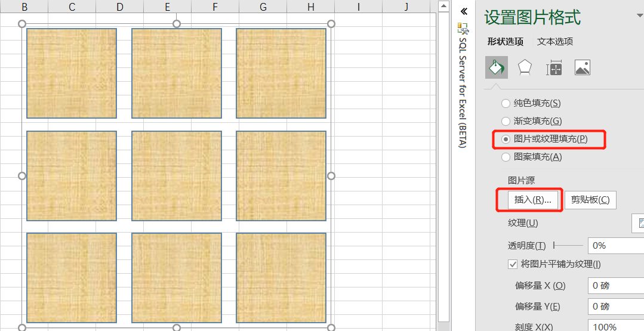This screenshot has height=331, width=644.
Task: Click the top-left textured square
Action: (72, 73)
